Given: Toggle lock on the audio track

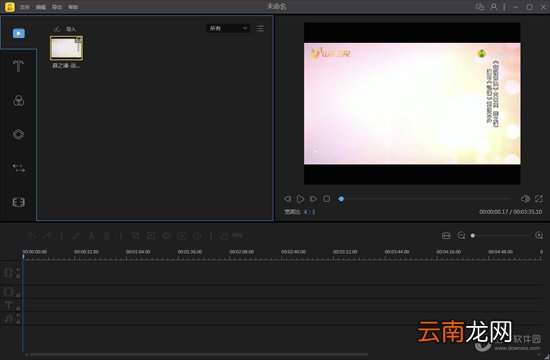Looking at the screenshot, I should click(x=18, y=321).
